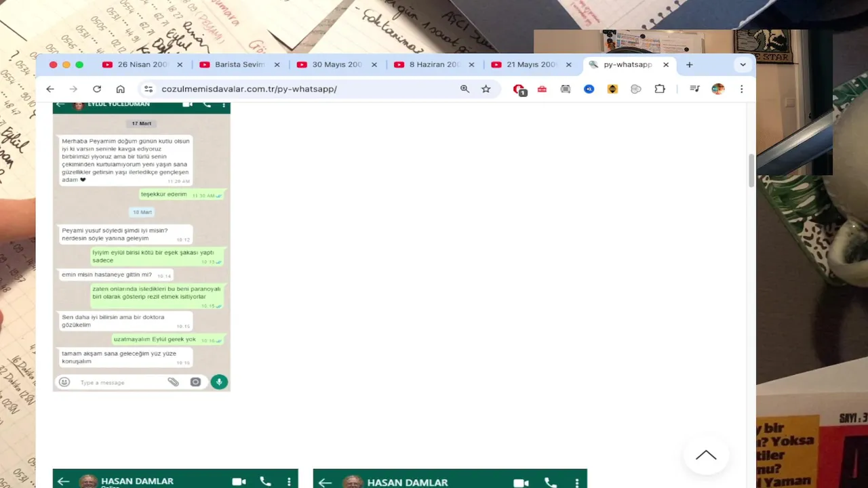The width and height of the screenshot is (868, 488).
Task: Close the 21 Mayıs 200 tab
Action: tap(569, 64)
